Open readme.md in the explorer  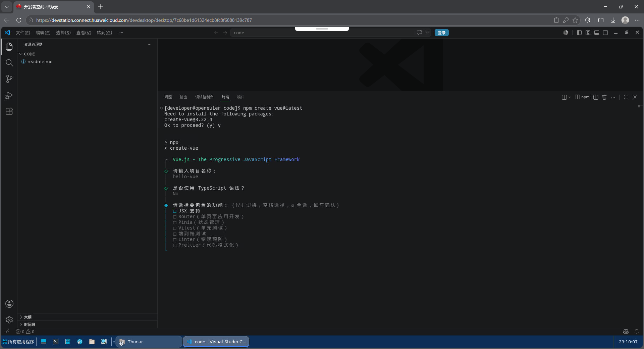coord(40,61)
